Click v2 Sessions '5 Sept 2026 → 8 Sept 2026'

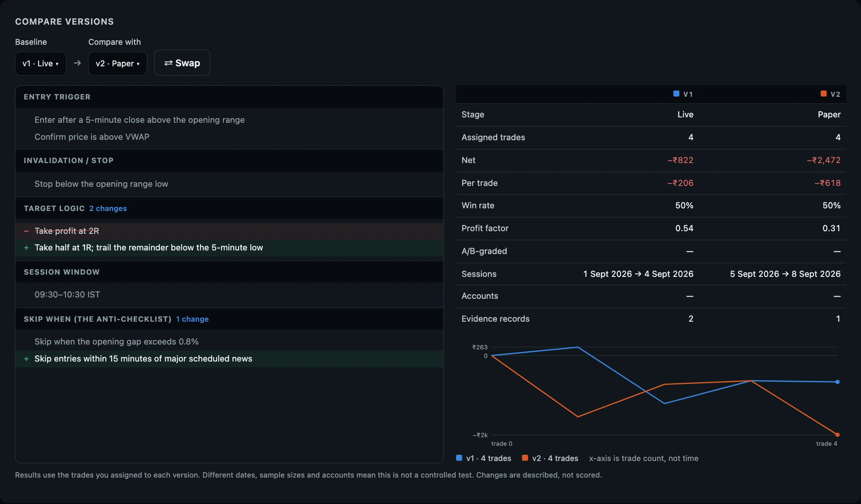click(785, 274)
